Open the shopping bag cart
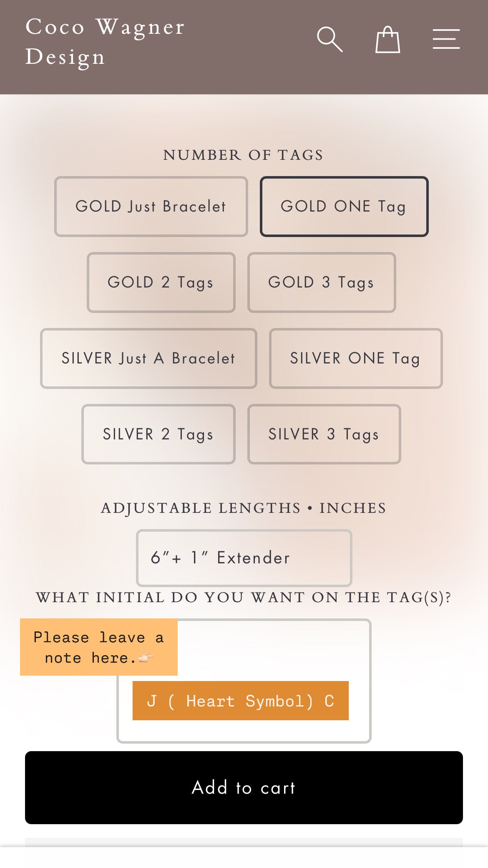 387,40
